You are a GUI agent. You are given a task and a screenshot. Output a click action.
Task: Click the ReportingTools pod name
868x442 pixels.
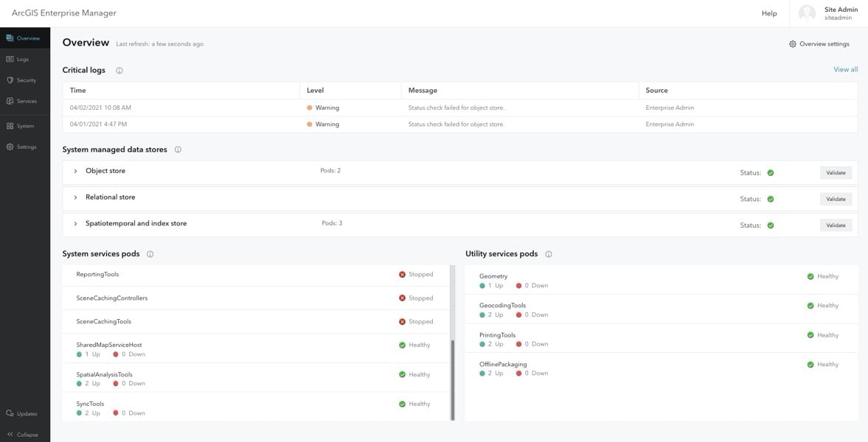[97, 274]
